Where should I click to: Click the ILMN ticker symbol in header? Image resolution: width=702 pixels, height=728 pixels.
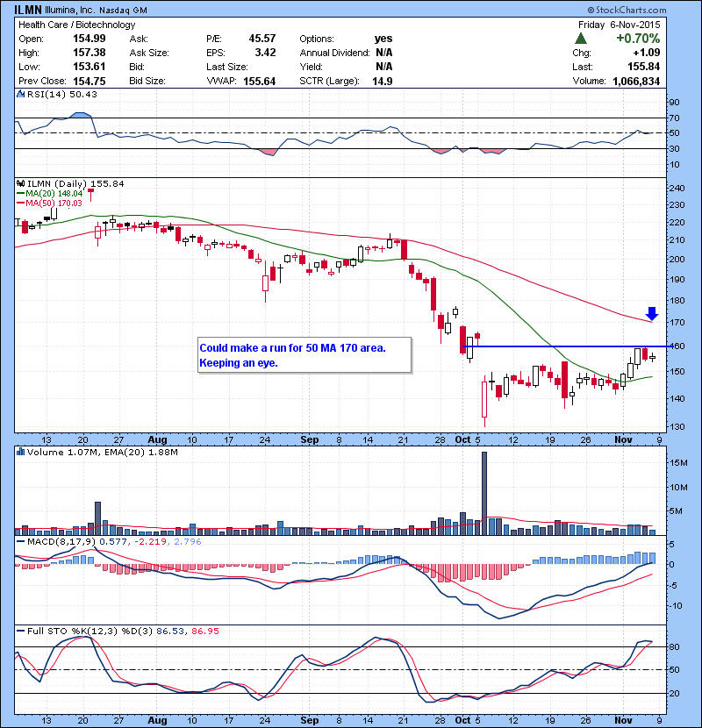pos(28,10)
